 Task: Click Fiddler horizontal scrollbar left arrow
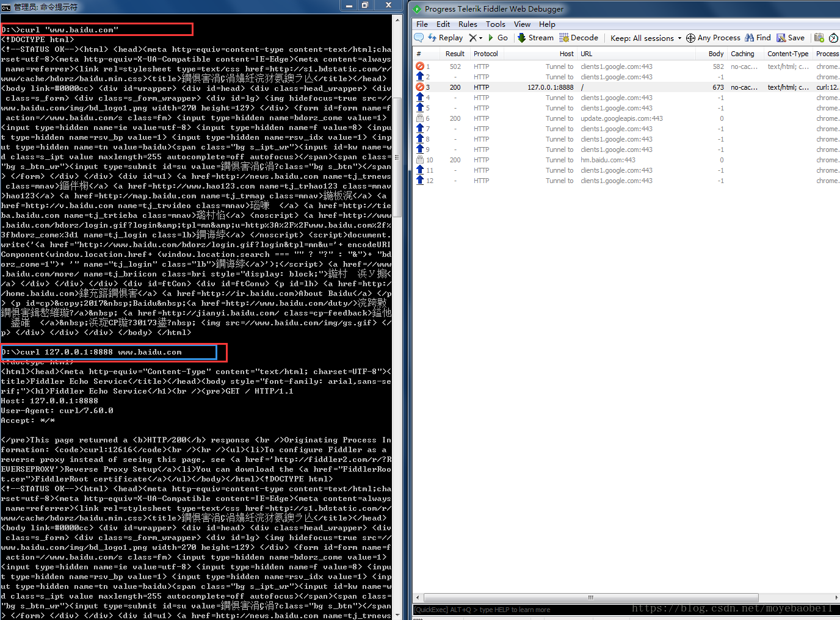(x=418, y=597)
